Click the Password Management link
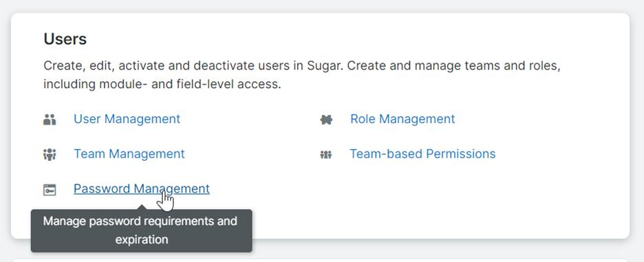 (142, 189)
